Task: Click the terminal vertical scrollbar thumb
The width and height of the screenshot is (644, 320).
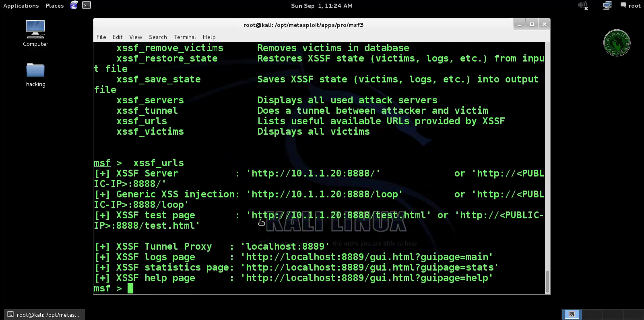Action: 547,281
